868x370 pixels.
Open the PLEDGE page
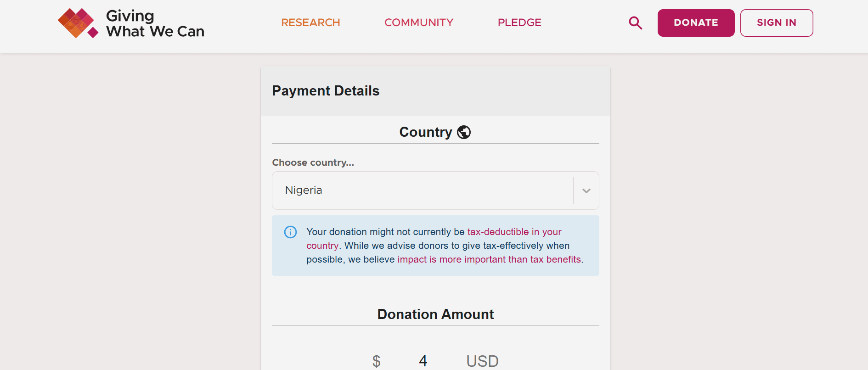pyautogui.click(x=519, y=22)
